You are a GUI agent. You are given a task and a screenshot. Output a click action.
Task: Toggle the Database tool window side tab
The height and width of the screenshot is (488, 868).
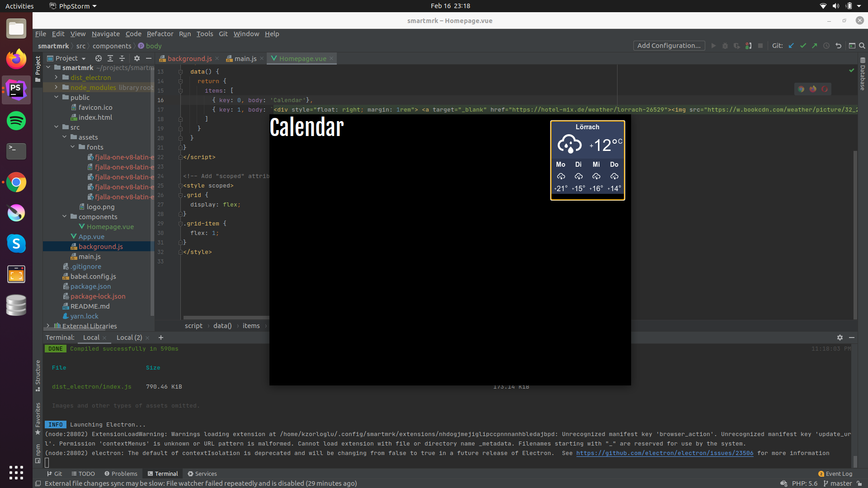[863, 75]
